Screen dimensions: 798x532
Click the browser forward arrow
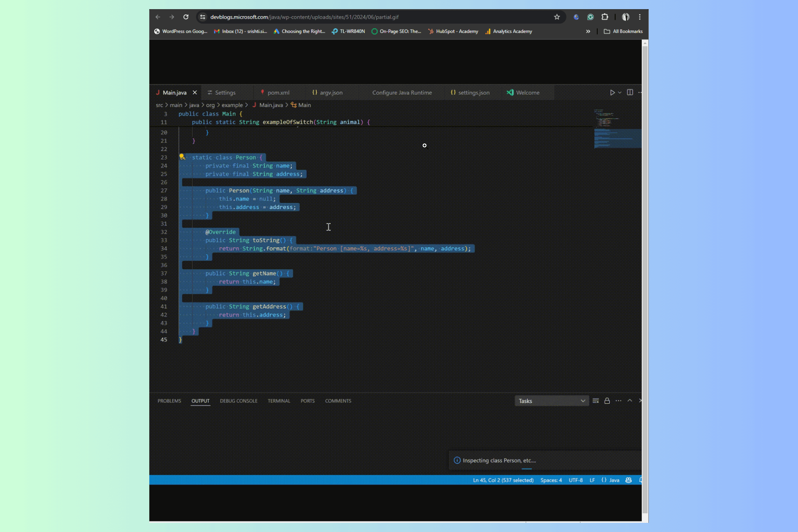[172, 17]
